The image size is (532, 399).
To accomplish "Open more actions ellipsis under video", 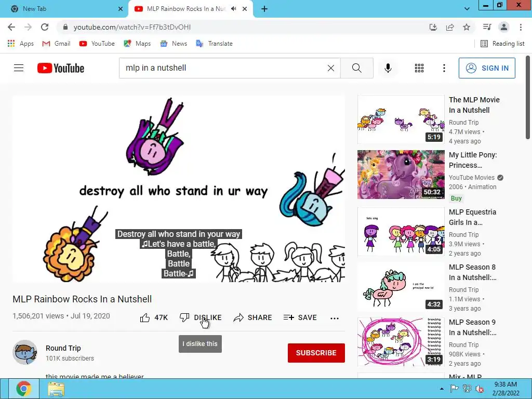I will point(334,318).
